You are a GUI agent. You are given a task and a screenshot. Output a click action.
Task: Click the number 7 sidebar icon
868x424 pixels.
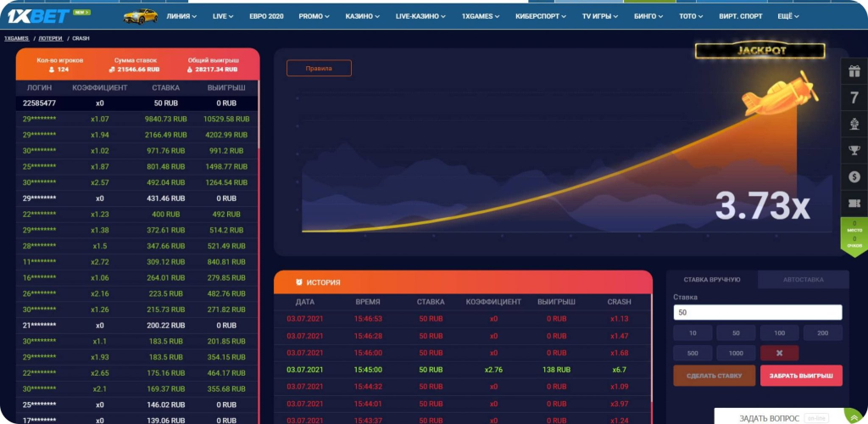pos(854,98)
